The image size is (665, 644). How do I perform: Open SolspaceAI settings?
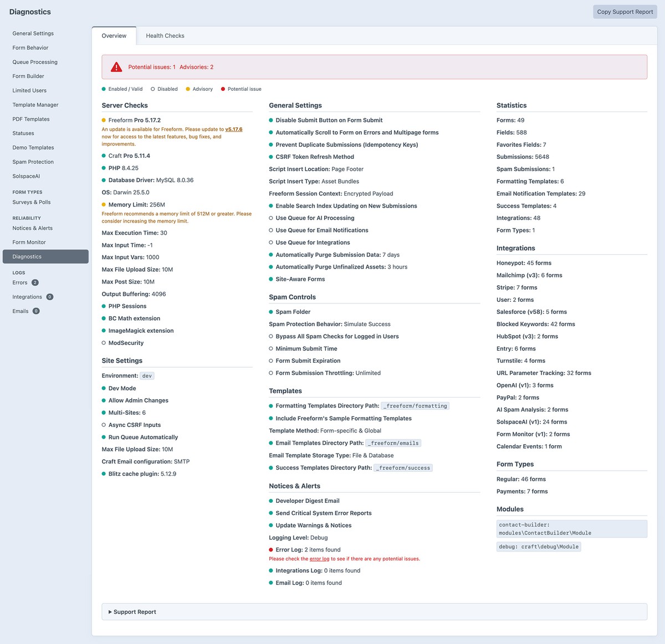[26, 176]
